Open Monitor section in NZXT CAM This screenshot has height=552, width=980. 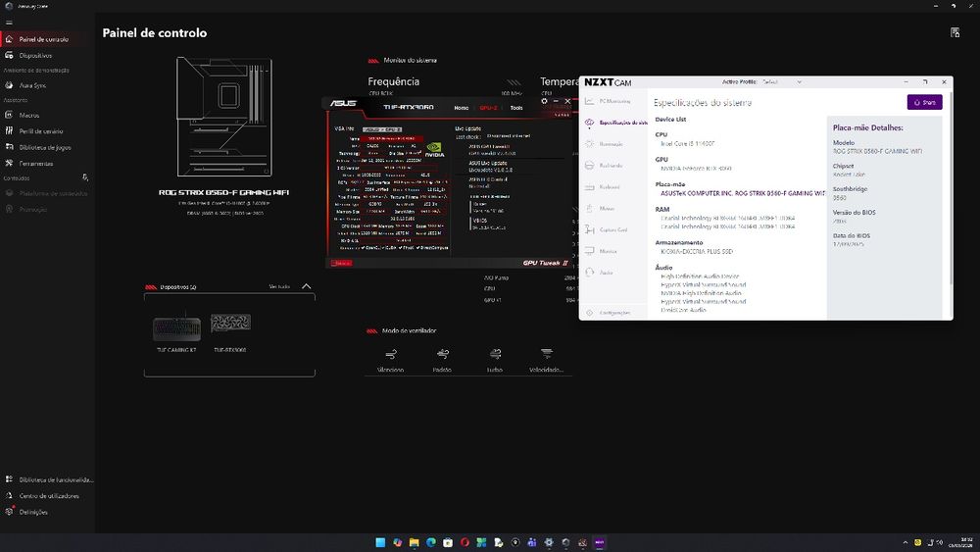(x=614, y=251)
